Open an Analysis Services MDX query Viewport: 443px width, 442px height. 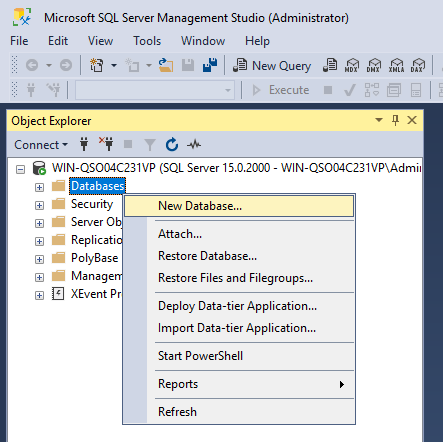point(352,65)
